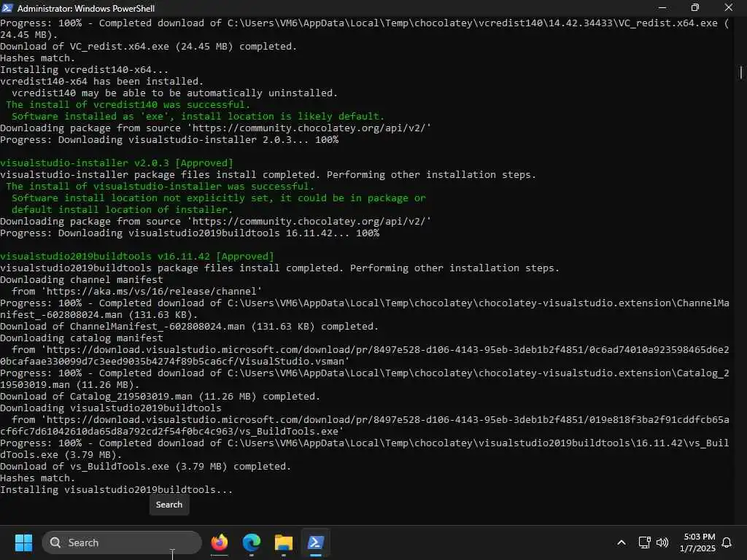Click 'Downloading catalog manifest' line
This screenshot has width=747, height=560.
coord(82,338)
